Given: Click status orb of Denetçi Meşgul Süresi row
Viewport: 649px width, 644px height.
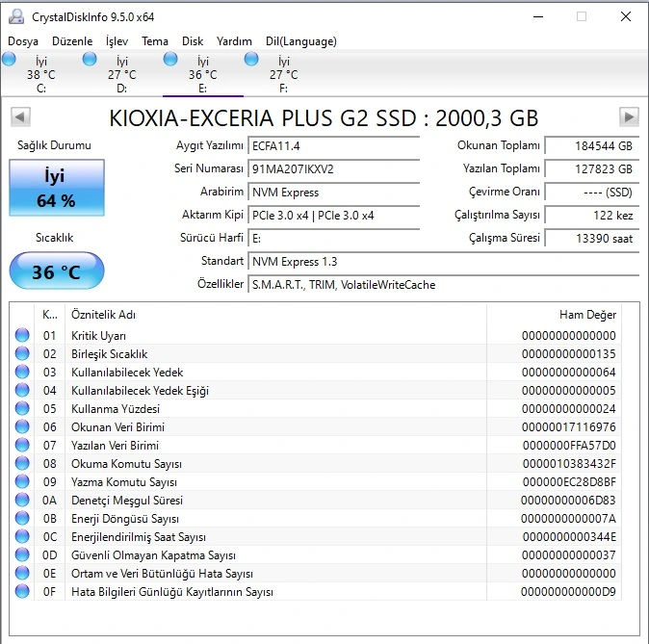Looking at the screenshot, I should tap(22, 500).
